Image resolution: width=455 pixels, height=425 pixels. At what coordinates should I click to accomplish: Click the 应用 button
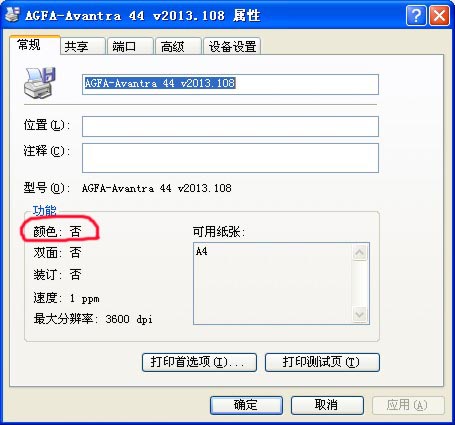pyautogui.click(x=408, y=405)
